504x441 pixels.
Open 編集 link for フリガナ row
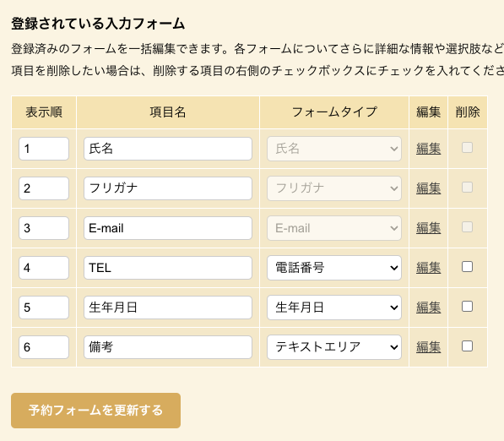click(x=428, y=188)
